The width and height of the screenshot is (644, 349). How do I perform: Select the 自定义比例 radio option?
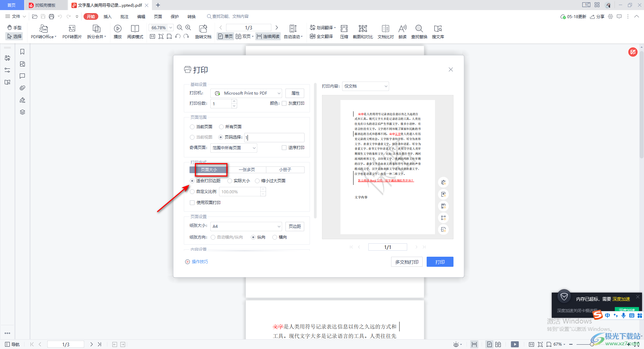pyautogui.click(x=192, y=192)
